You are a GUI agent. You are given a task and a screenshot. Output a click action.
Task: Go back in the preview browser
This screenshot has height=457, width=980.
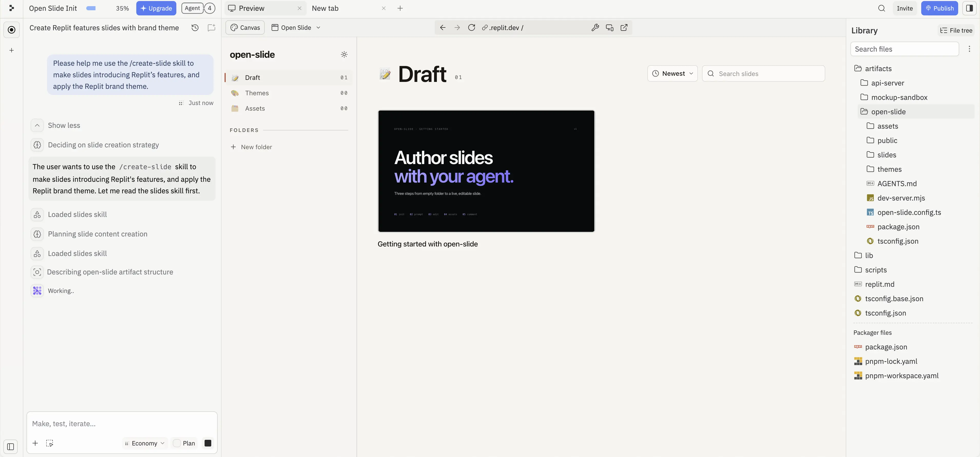coord(443,27)
